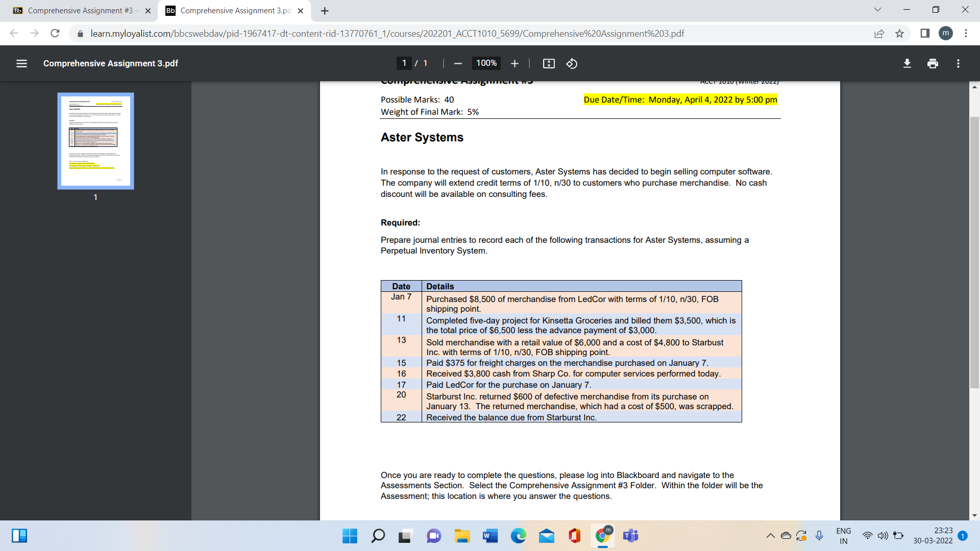Bookmark this page with the star icon
The height and width of the screenshot is (551, 980).
pos(899,34)
